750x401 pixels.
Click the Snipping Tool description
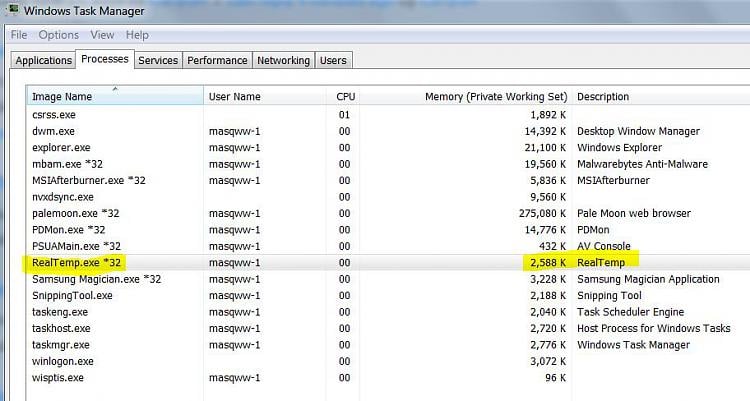pos(609,296)
